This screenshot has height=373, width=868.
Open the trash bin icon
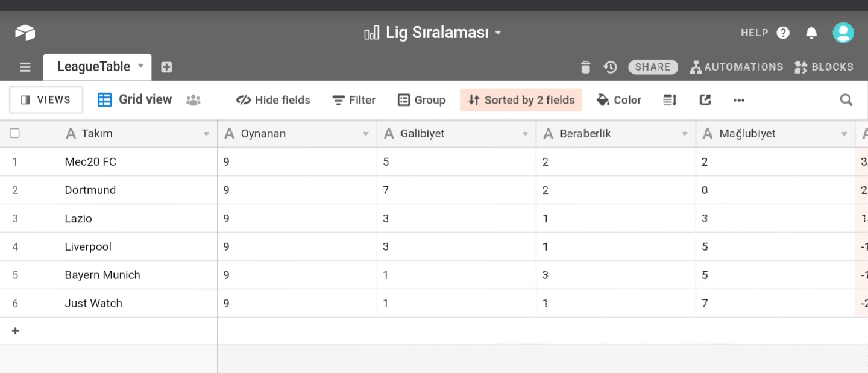coord(585,67)
